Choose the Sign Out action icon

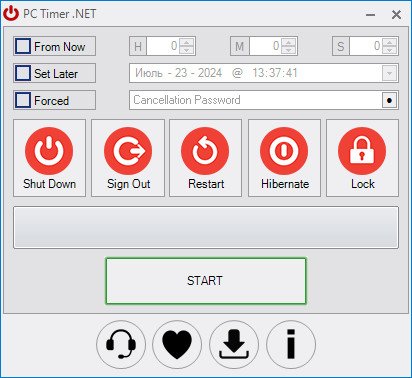coord(128,151)
